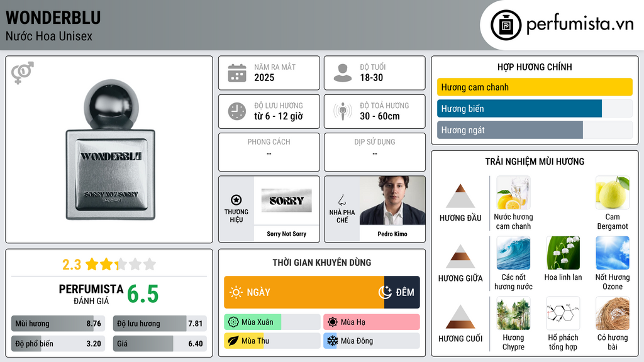Click the sillage icon beside Độ toả hương
The image size is (644, 362).
tap(343, 111)
